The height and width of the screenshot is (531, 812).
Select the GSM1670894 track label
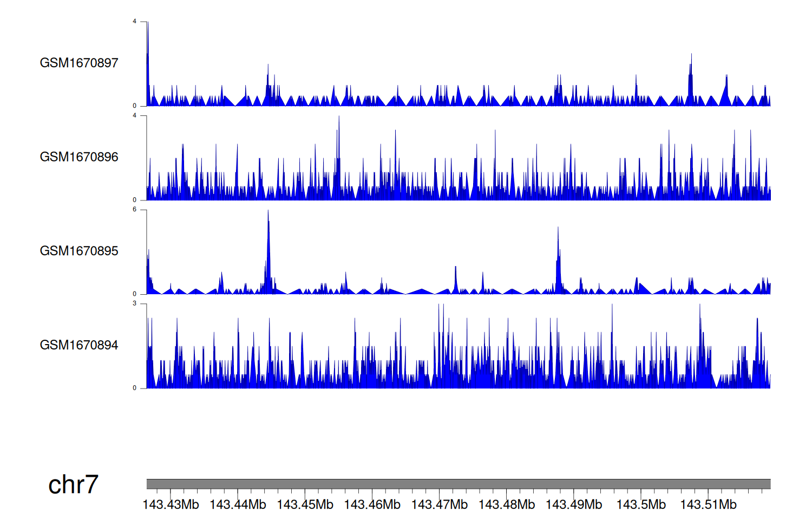coord(79,345)
